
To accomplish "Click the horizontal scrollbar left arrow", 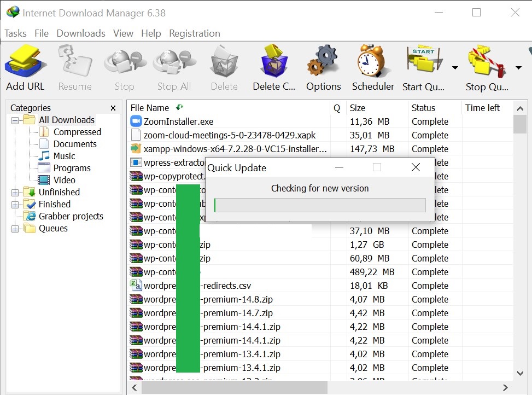I will (135, 387).
